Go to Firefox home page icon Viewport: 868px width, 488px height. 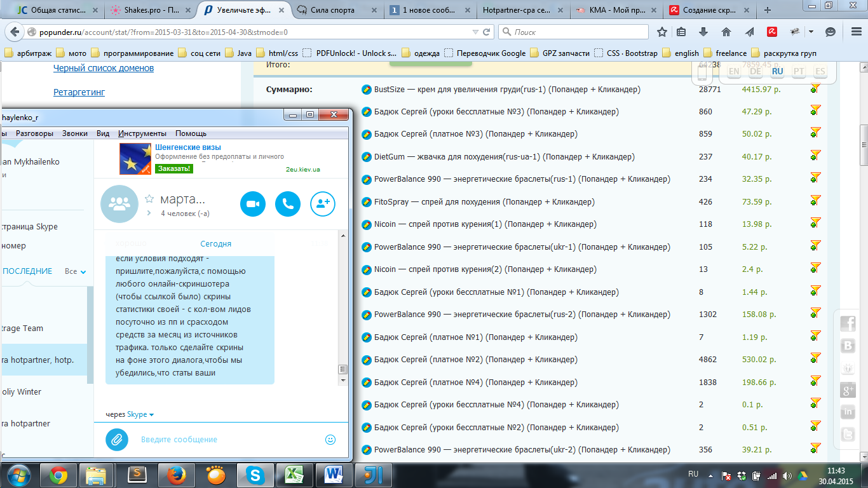pyautogui.click(x=726, y=32)
